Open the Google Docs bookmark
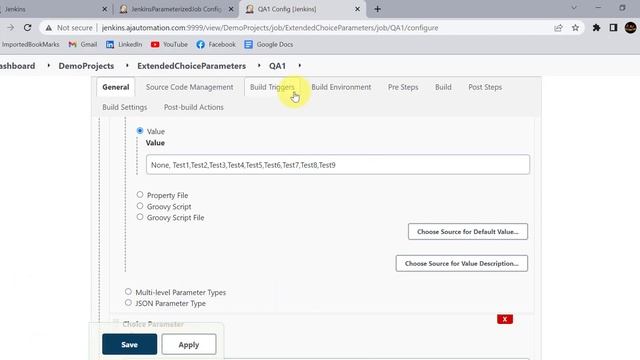This screenshot has width=640, height=360. [x=269, y=44]
